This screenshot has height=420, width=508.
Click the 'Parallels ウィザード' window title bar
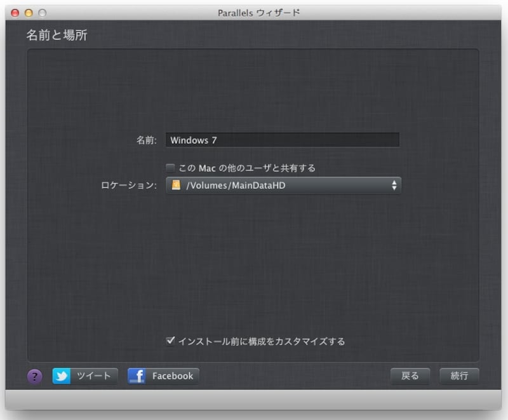(254, 13)
